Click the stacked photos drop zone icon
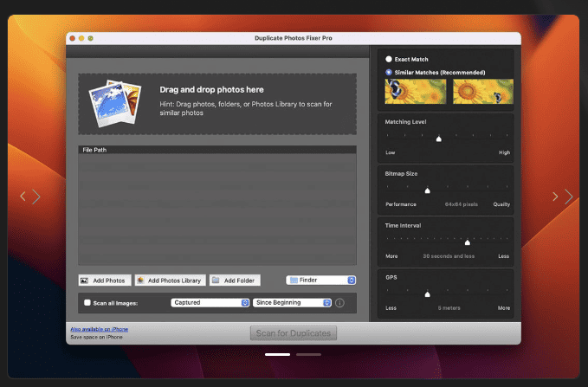The image size is (588, 387). click(x=115, y=103)
